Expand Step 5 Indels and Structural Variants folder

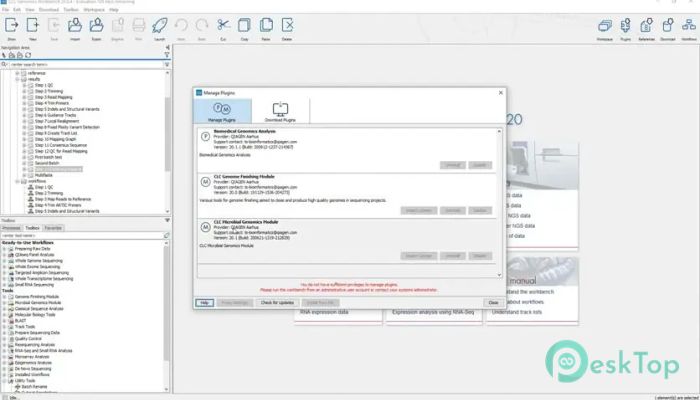click(x=24, y=109)
